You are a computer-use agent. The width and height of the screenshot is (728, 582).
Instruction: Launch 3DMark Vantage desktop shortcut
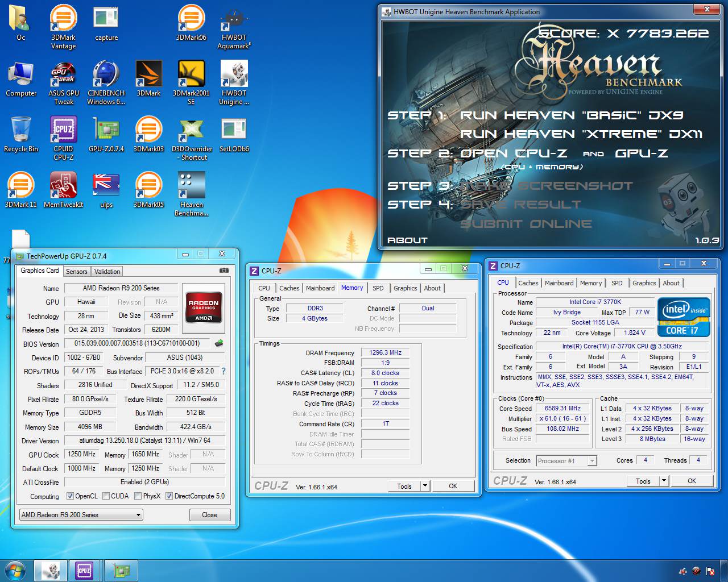point(63,27)
